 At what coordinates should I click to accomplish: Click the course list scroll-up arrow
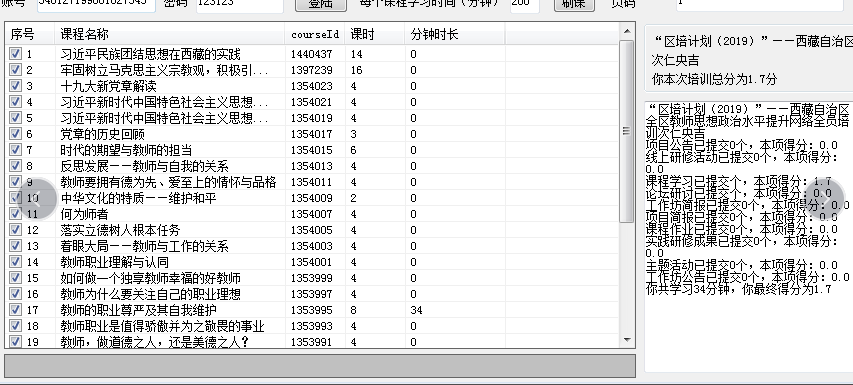[627, 31]
